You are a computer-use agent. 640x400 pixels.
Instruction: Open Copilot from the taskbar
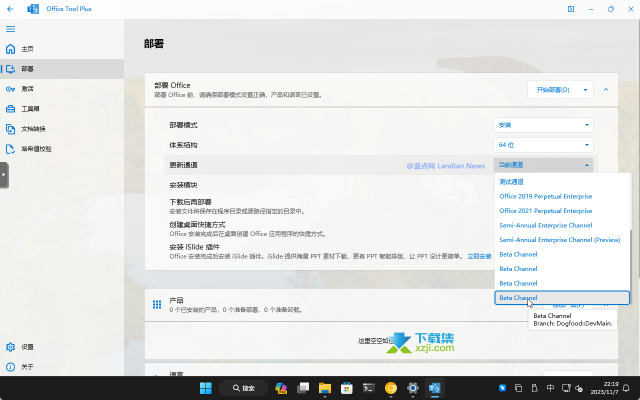point(281,388)
